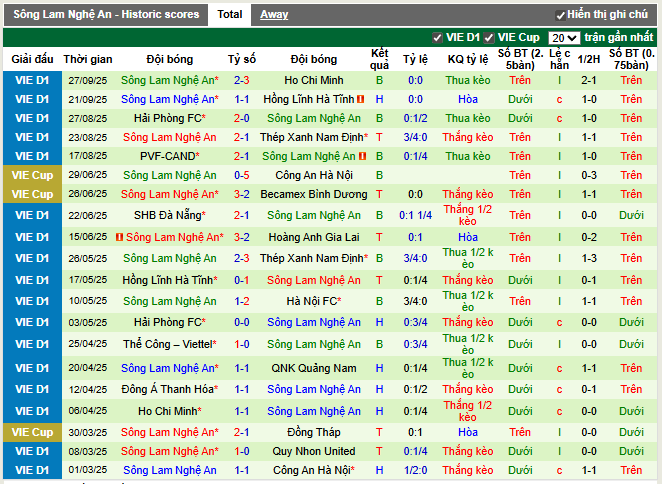
Task: Open Đông Á Thanh Hóa team link
Action: pyautogui.click(x=170, y=389)
